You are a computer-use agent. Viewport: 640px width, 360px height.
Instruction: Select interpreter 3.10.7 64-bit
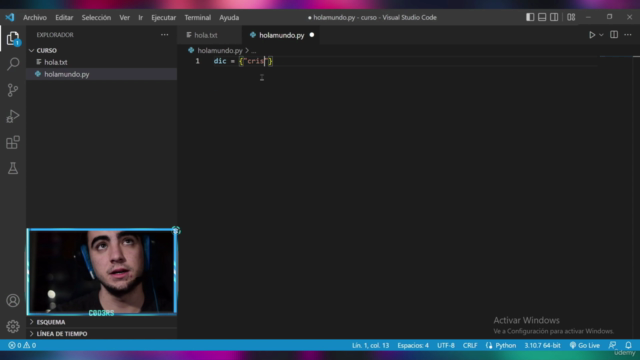pos(542,345)
